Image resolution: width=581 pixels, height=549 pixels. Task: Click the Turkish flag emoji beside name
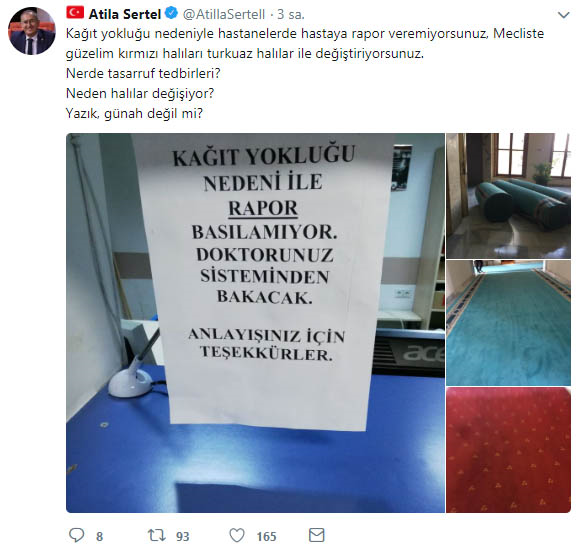pyautogui.click(x=75, y=13)
